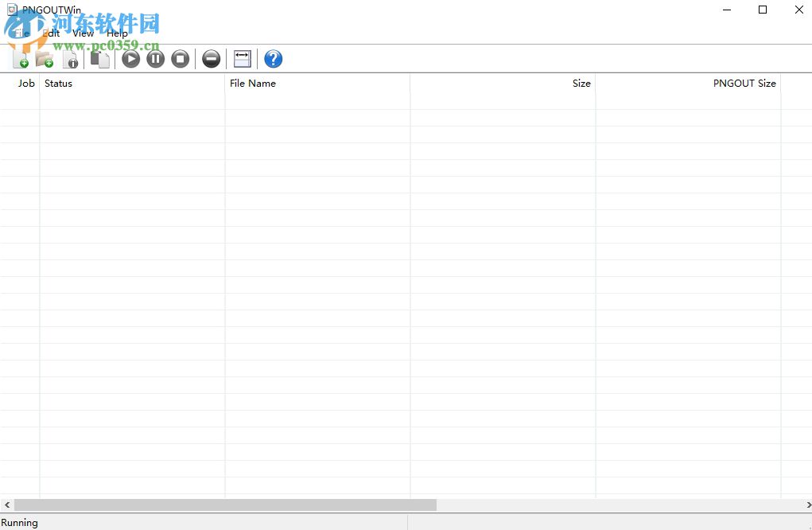This screenshot has height=530, width=812.
Task: Start processing with the play button
Action: [131, 59]
